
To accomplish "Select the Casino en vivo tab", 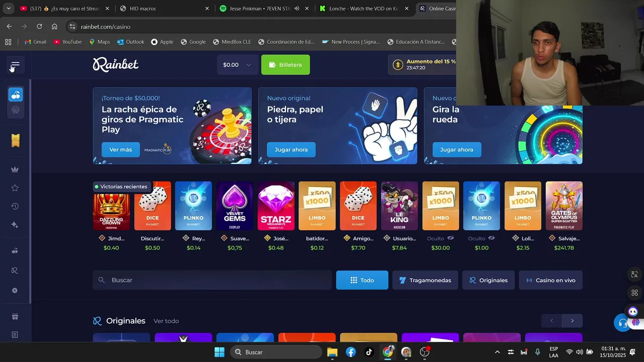I will (x=550, y=280).
